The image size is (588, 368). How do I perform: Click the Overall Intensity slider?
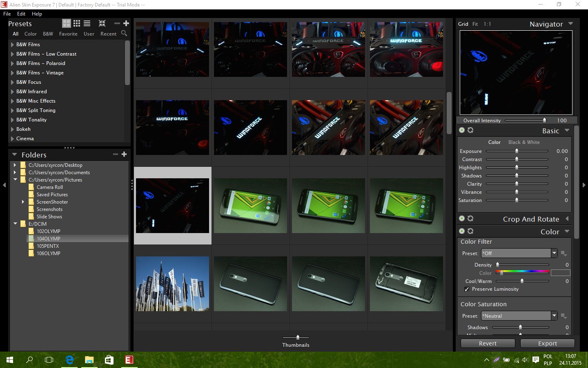(526, 120)
